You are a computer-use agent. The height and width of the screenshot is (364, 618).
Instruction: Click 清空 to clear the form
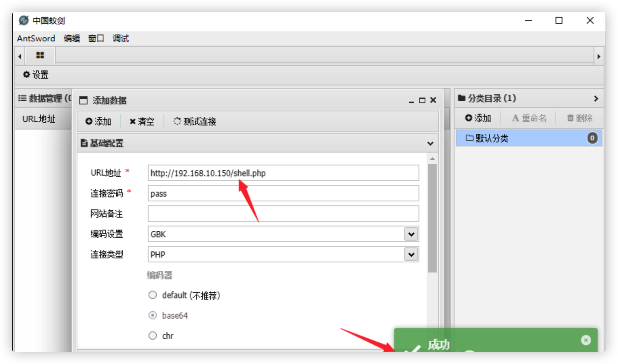(142, 121)
